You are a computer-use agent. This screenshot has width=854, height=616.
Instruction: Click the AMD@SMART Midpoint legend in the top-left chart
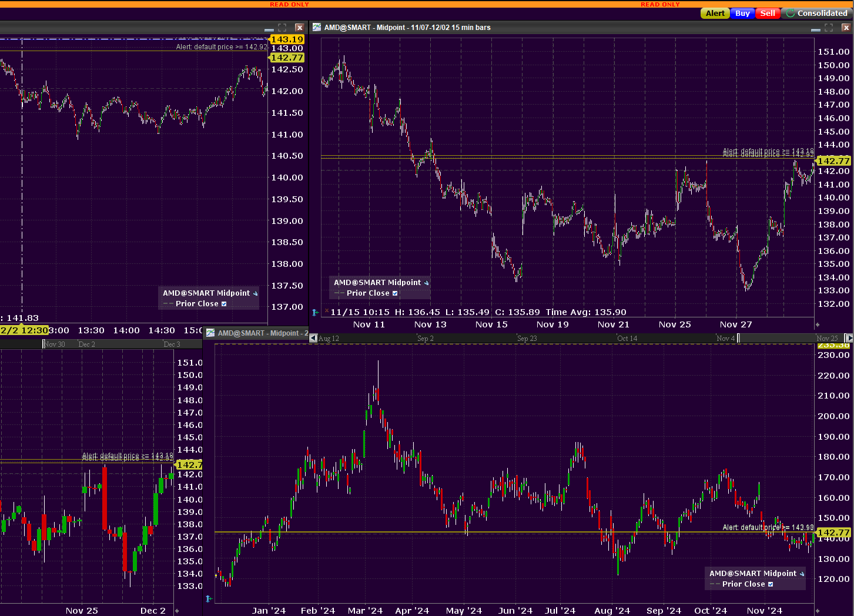pos(206,293)
